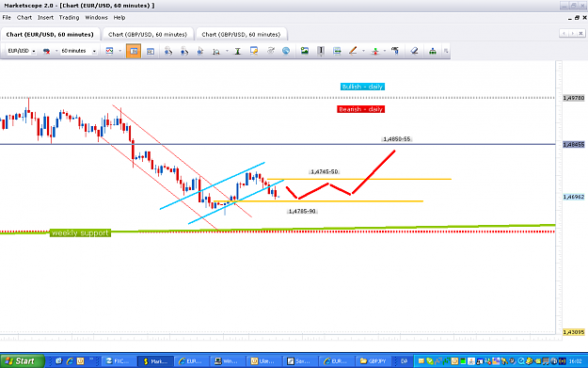Click the blue globe icon
Viewport: 588px width, 368px height.
[286, 51]
